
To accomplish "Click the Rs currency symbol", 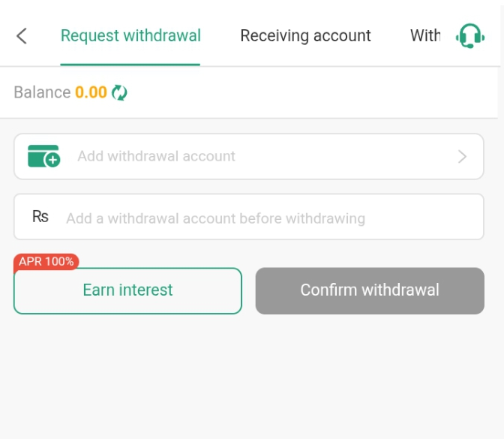I will click(x=40, y=217).
